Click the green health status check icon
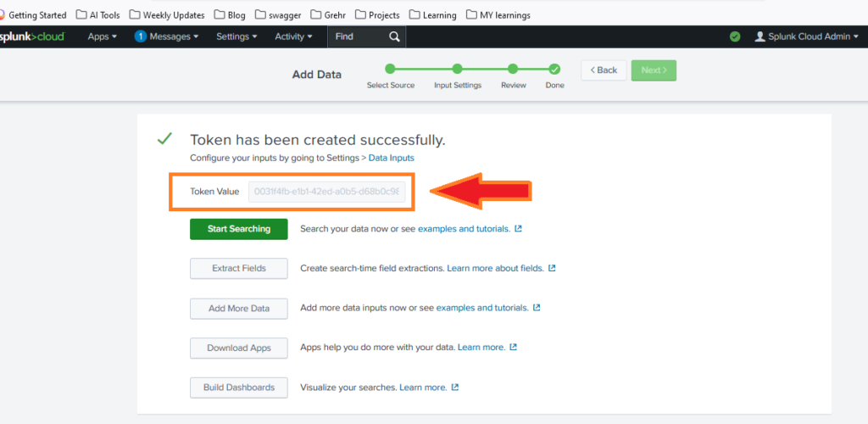Viewport: 868px width, 424px height. pos(735,36)
